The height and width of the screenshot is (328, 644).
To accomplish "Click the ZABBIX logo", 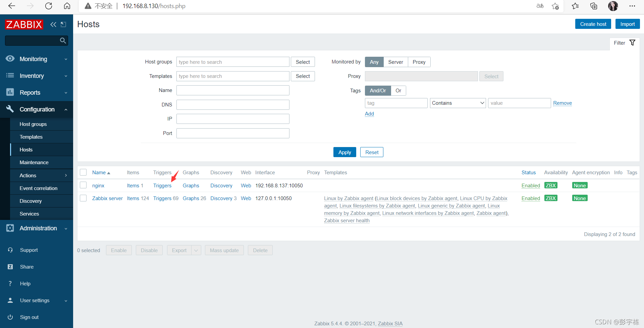I will pos(24,25).
